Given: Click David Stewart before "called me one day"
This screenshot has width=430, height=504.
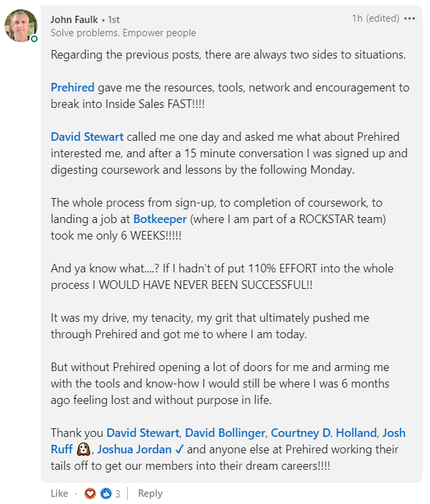Looking at the screenshot, I should (x=88, y=137).
